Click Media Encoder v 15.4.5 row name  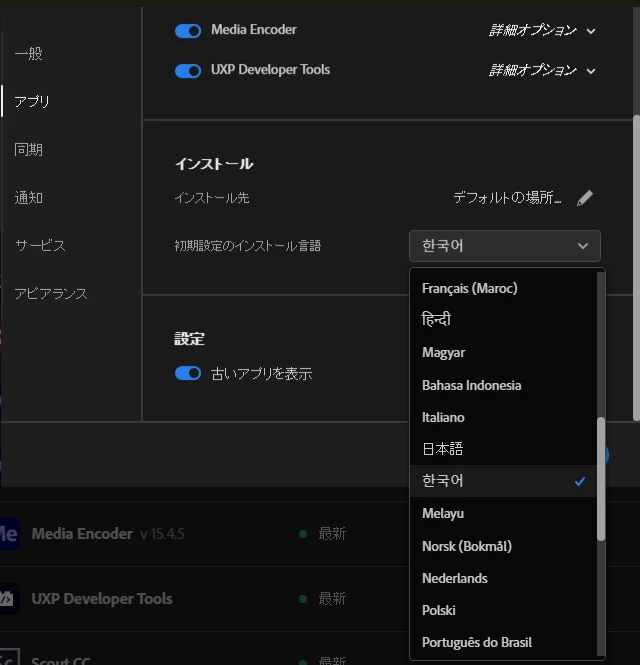pyautogui.click(x=108, y=534)
